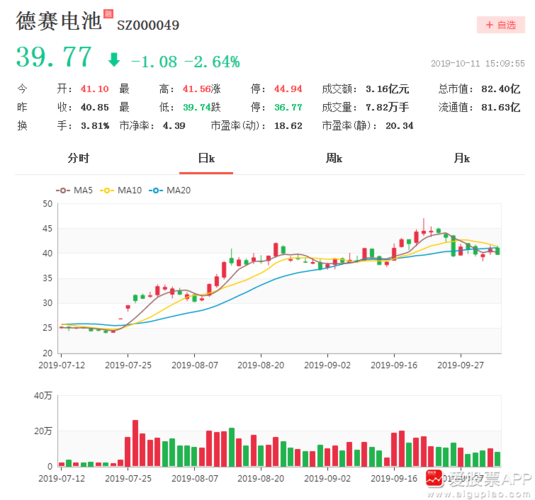Click opening price 41.10
Viewport: 535px width, 500px height.
click(x=95, y=89)
